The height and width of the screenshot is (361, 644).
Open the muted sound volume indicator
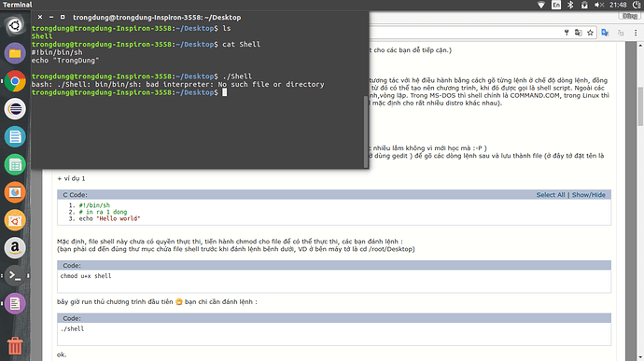(x=599, y=5)
